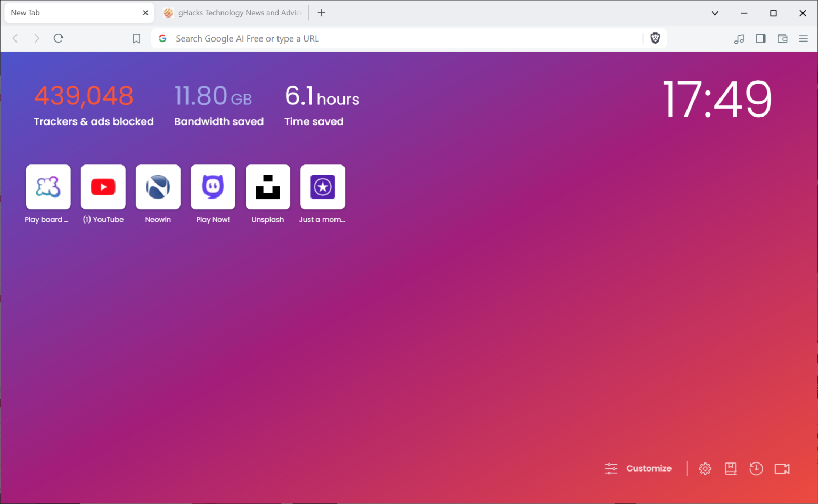
Task: Open browsing history with the clock icon
Action: (756, 468)
